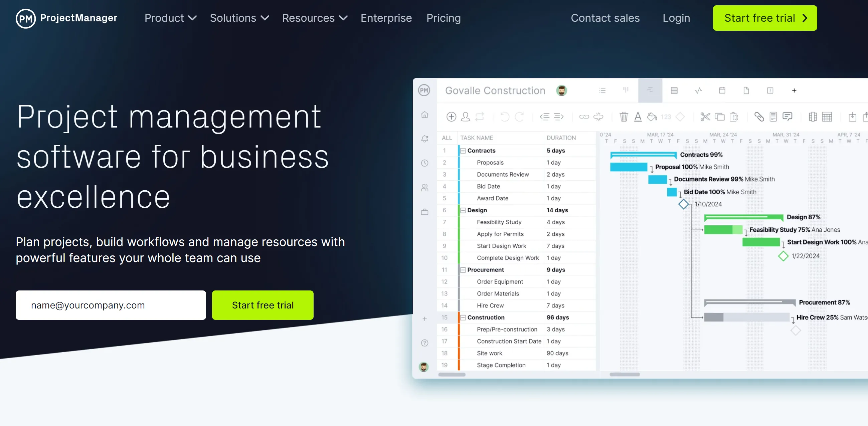This screenshot has width=868, height=426.
Task: Click the email input field
Action: (x=110, y=305)
